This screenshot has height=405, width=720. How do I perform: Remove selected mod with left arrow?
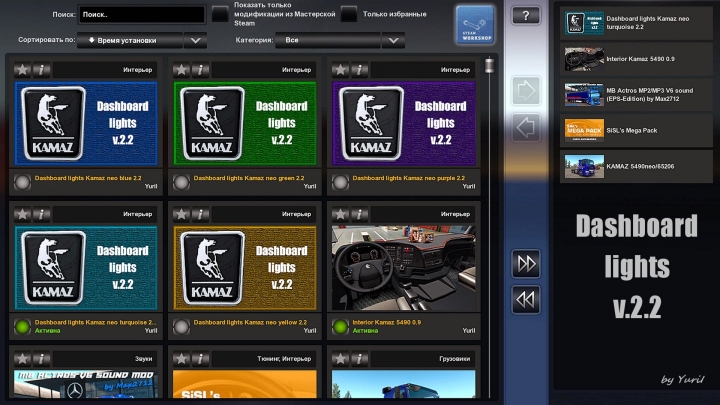click(526, 128)
